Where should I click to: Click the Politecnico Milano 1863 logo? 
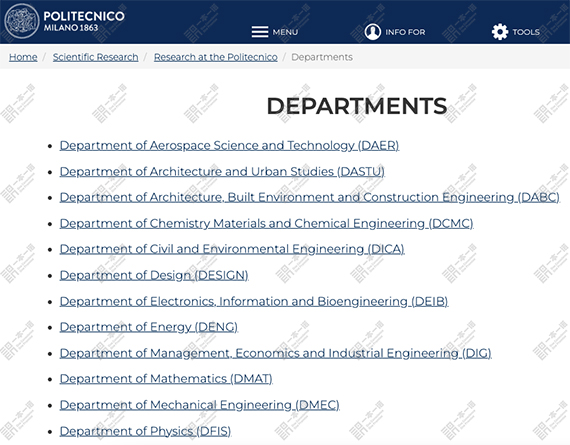[65, 21]
